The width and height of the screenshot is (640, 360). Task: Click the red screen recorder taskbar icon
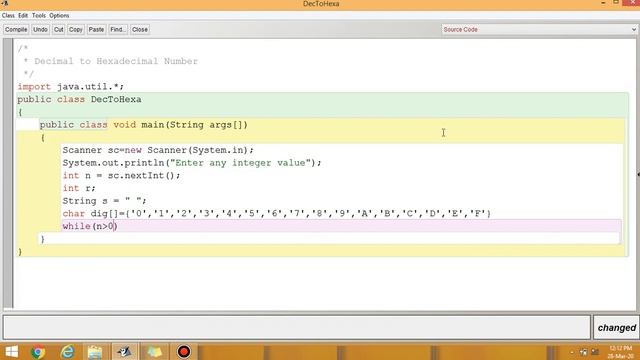(184, 352)
